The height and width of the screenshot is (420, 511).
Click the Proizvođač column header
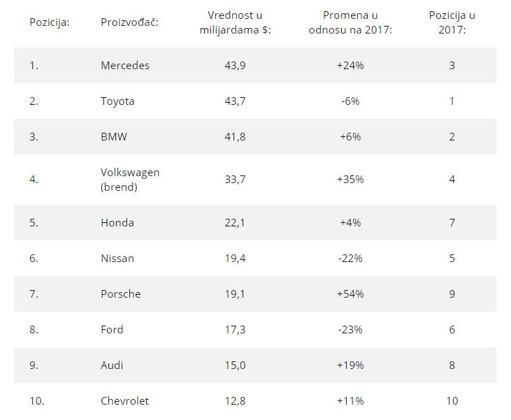(x=129, y=22)
